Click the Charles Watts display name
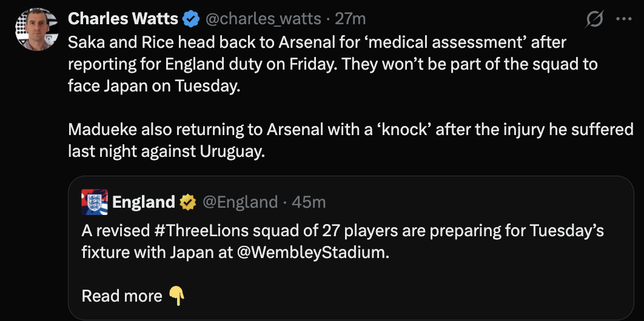 pos(123,19)
